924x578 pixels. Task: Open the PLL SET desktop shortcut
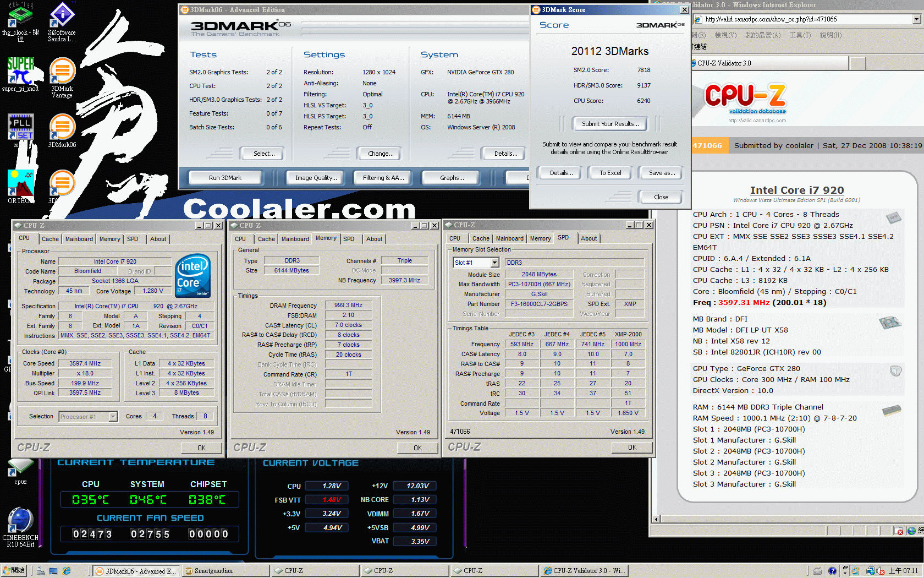(x=20, y=130)
